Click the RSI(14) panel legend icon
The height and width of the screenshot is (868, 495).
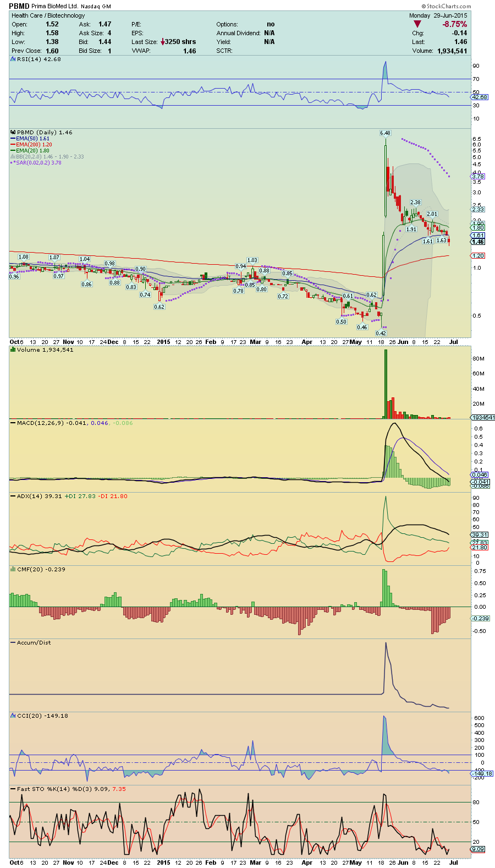13,59
